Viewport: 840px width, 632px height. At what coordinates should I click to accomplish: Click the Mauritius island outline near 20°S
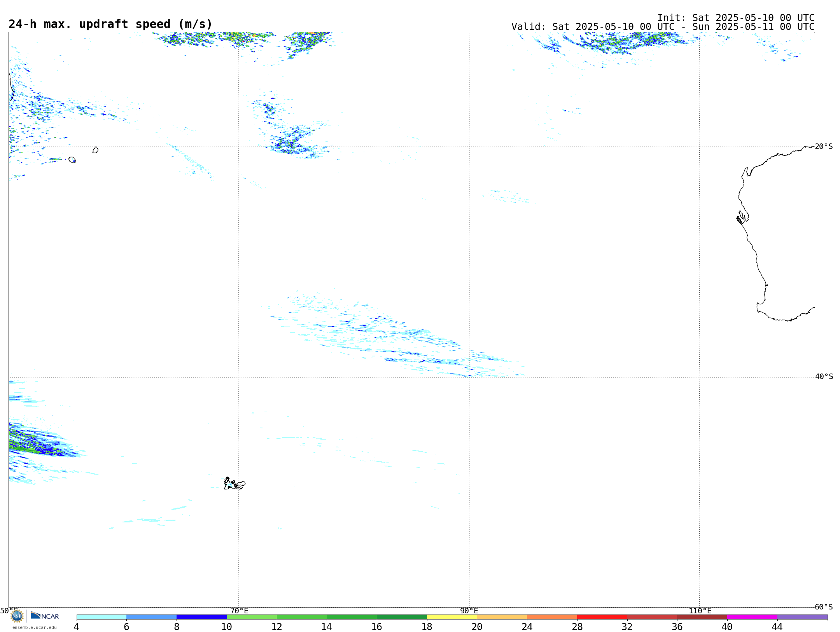[95, 150]
